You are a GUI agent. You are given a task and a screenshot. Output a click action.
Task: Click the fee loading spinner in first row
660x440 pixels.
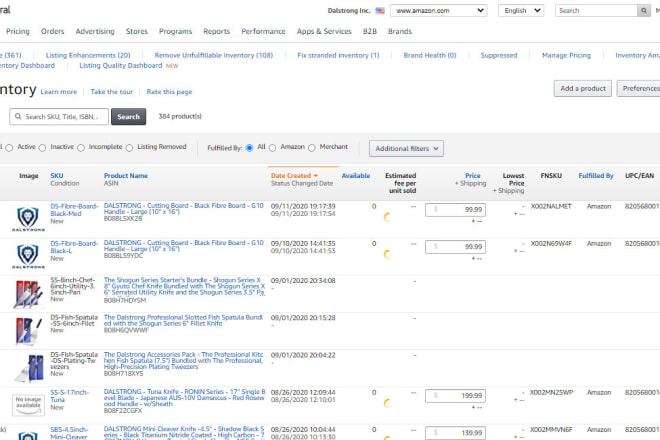387,218
